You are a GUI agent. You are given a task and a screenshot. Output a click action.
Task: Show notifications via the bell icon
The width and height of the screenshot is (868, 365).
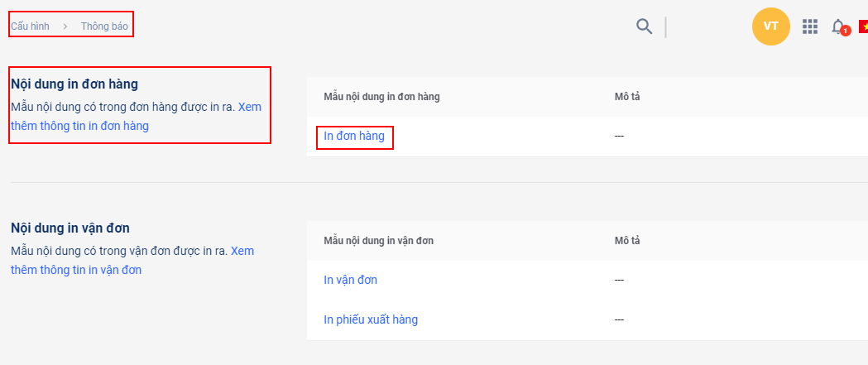pos(837,26)
